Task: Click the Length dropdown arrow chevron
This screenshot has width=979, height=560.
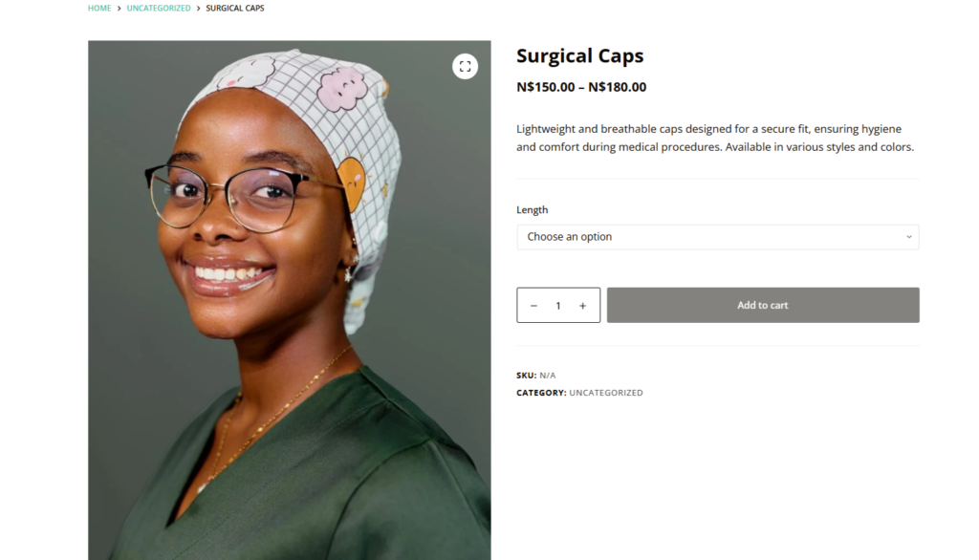Action: click(x=908, y=237)
